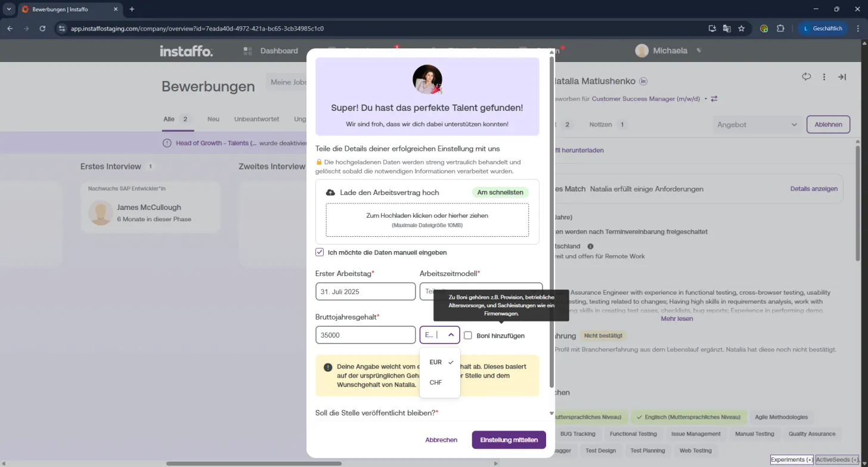
Task: Open the Google Translate icon in address bar
Action: pyautogui.click(x=727, y=28)
